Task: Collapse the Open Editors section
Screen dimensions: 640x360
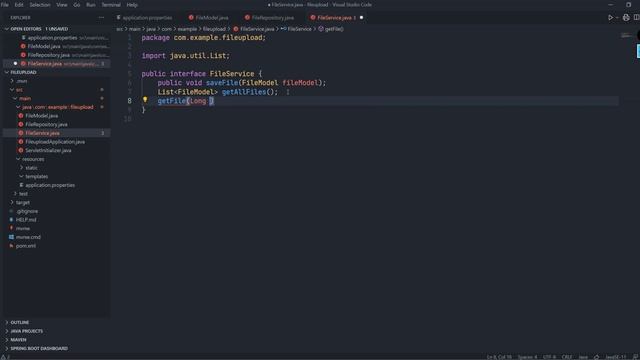Action: [7, 29]
